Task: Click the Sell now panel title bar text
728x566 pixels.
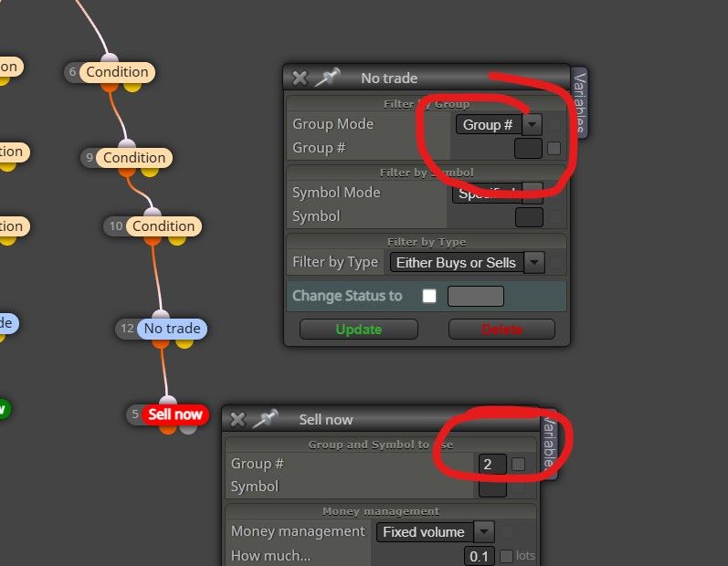Action: pyautogui.click(x=326, y=419)
